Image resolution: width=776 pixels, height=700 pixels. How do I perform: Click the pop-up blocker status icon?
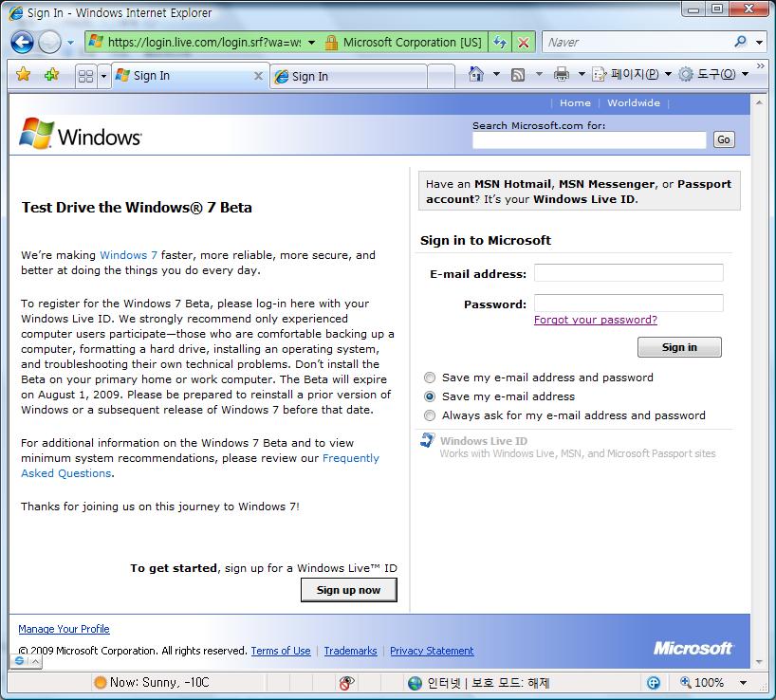346,683
